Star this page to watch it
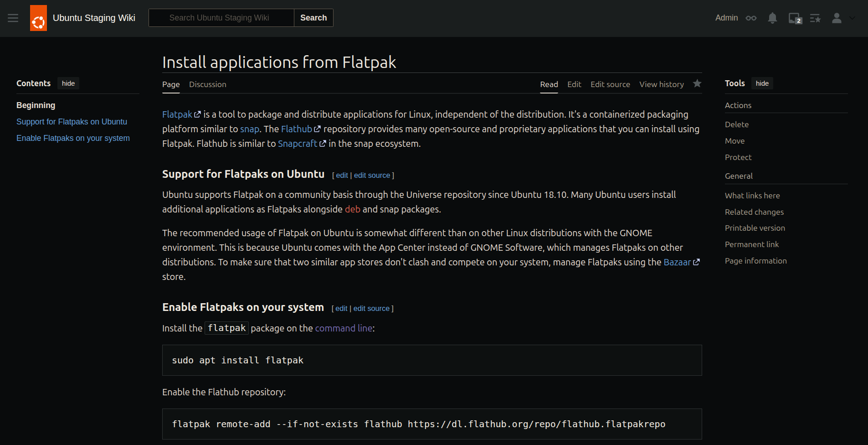Viewport: 868px width, 445px height. click(697, 83)
